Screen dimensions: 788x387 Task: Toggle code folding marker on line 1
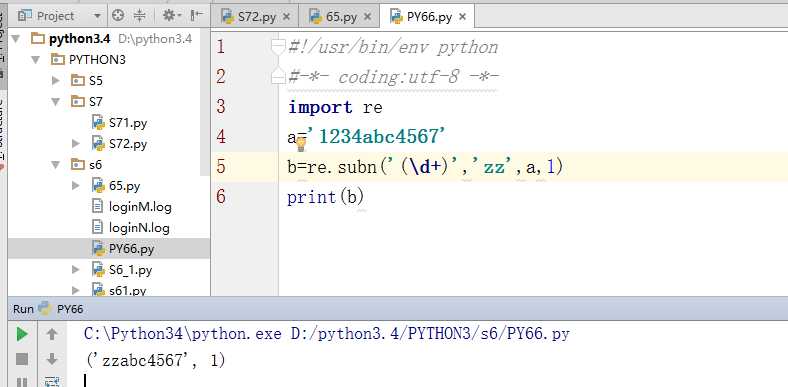pyautogui.click(x=278, y=47)
